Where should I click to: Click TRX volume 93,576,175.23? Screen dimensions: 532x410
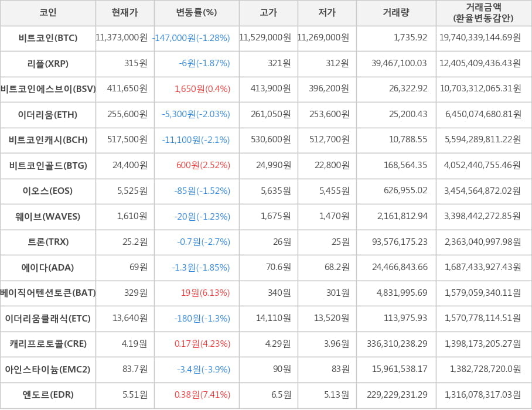(x=400, y=242)
